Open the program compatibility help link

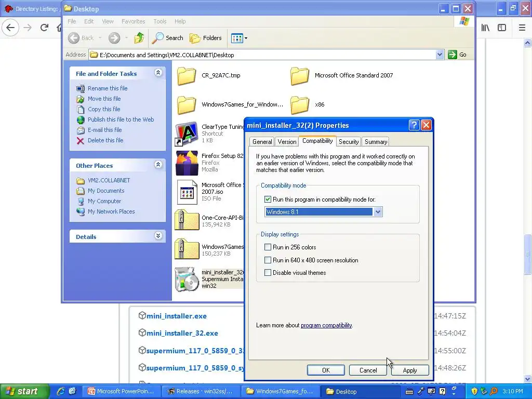pyautogui.click(x=326, y=325)
